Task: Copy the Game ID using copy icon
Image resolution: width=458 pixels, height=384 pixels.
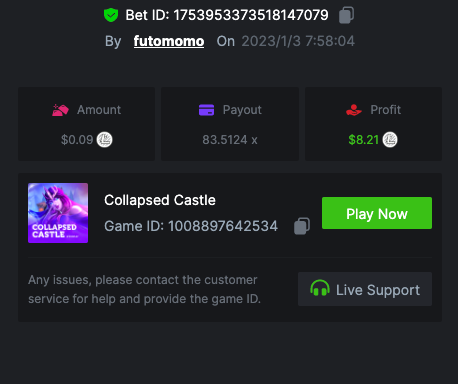Action: [302, 226]
